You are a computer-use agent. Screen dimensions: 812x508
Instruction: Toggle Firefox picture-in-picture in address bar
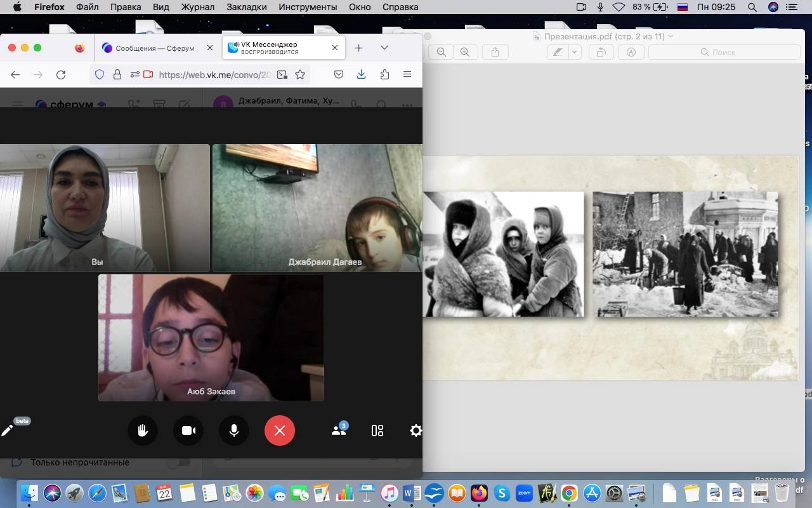282,74
